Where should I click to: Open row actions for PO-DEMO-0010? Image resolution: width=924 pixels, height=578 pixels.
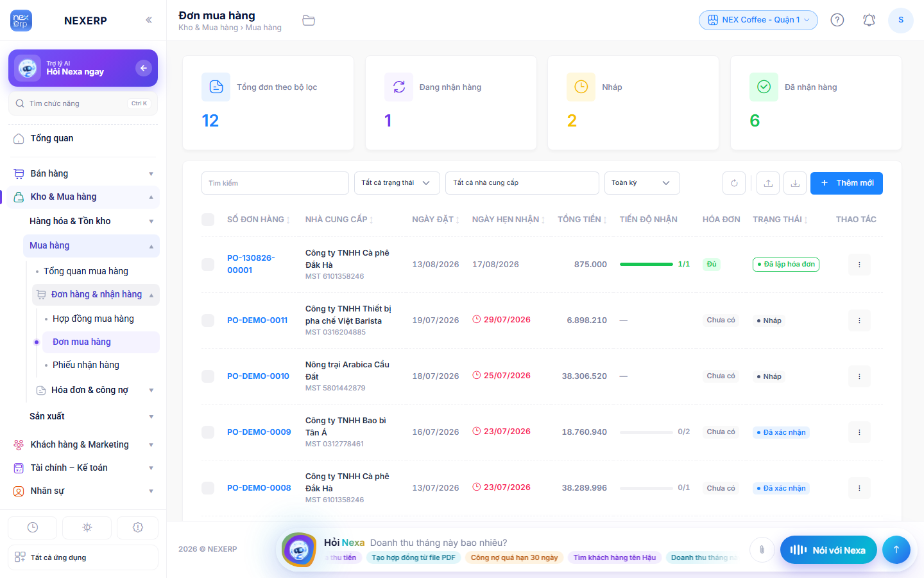pos(859,376)
